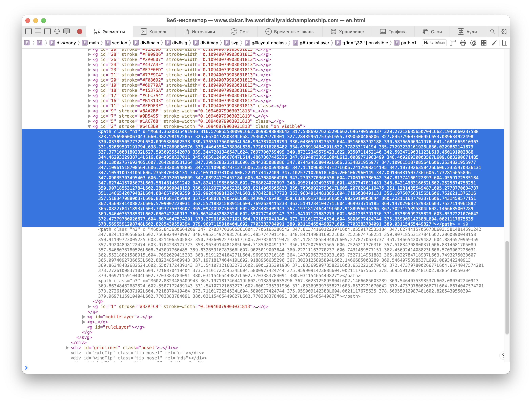Open the inspector search magnifier
Screen dimensions: 532x403
(x=492, y=31)
